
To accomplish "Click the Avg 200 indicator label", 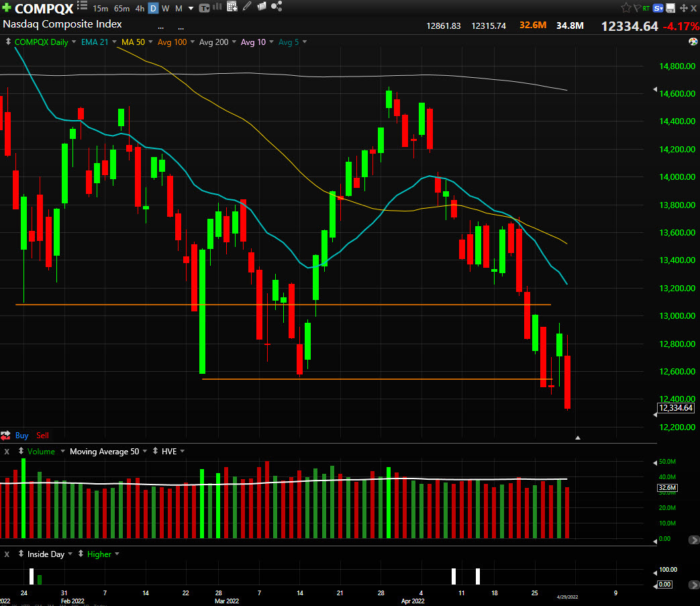I will pyautogui.click(x=213, y=42).
